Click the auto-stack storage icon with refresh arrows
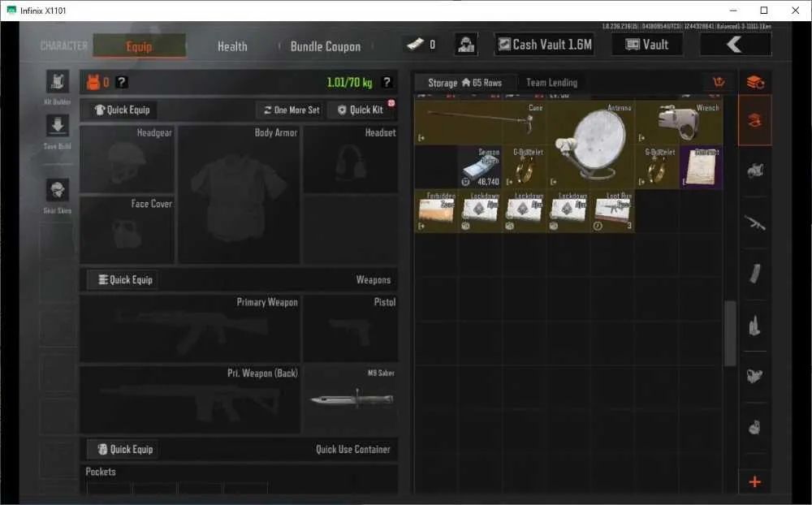Screen dimensions: 812x505 [755, 82]
